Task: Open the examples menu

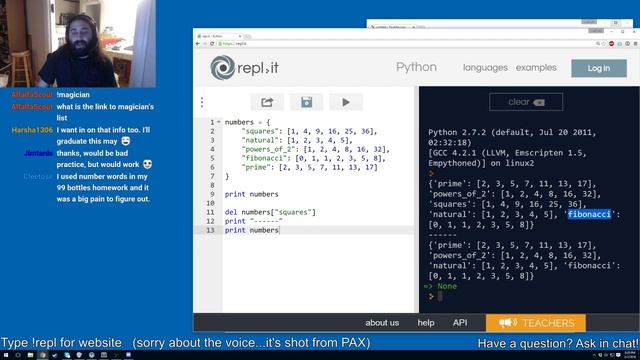Action: tap(536, 68)
